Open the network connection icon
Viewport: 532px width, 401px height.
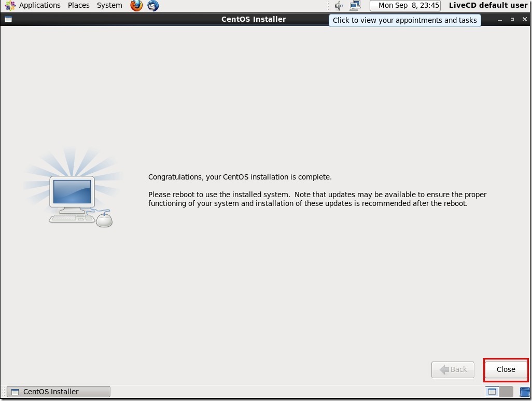click(355, 5)
